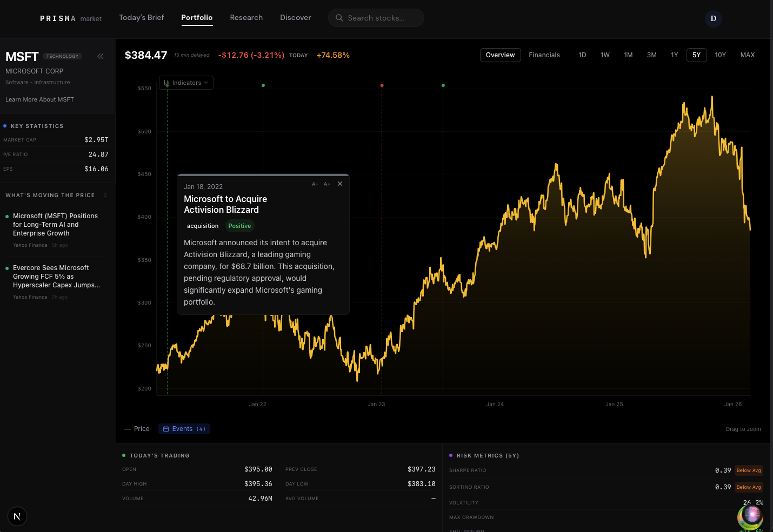Open the Indicators dropdown
This screenshot has width=773, height=532.
pos(186,83)
